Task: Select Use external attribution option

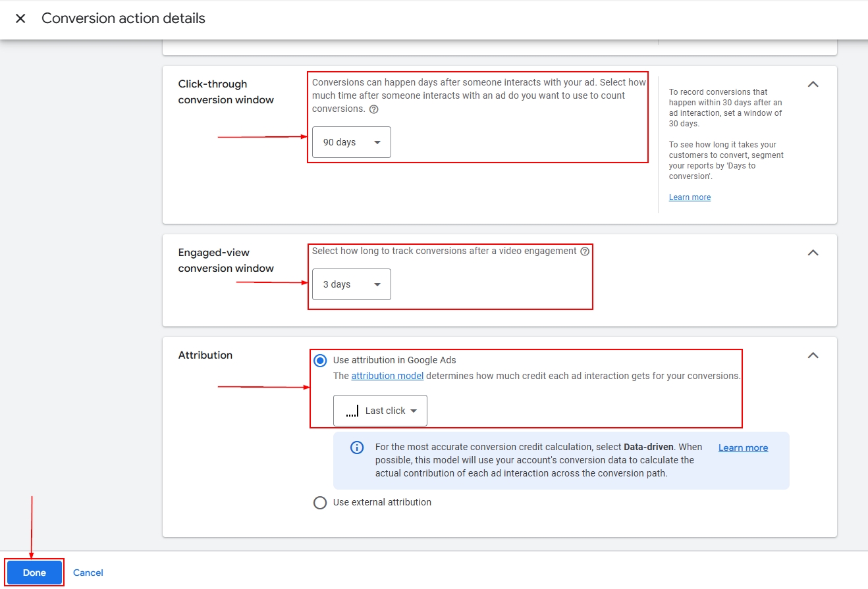Action: (x=320, y=503)
